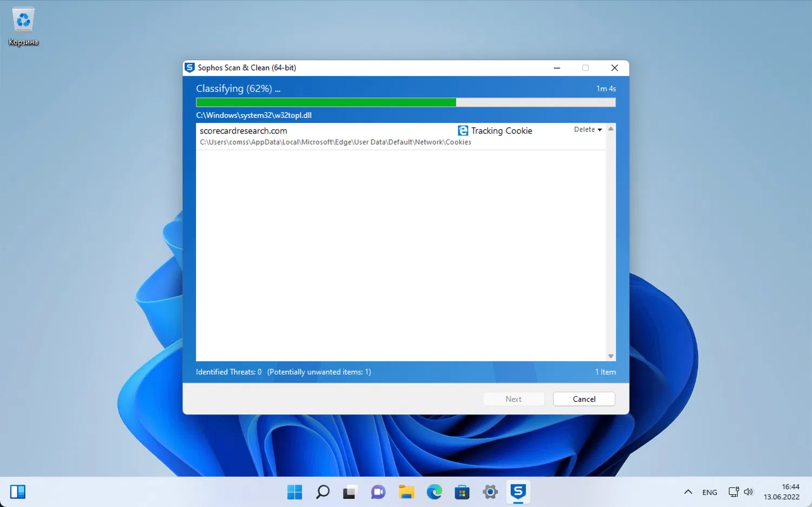
Task: Open the Delete action dropdown for scorecardresearch.com
Action: [588, 130]
